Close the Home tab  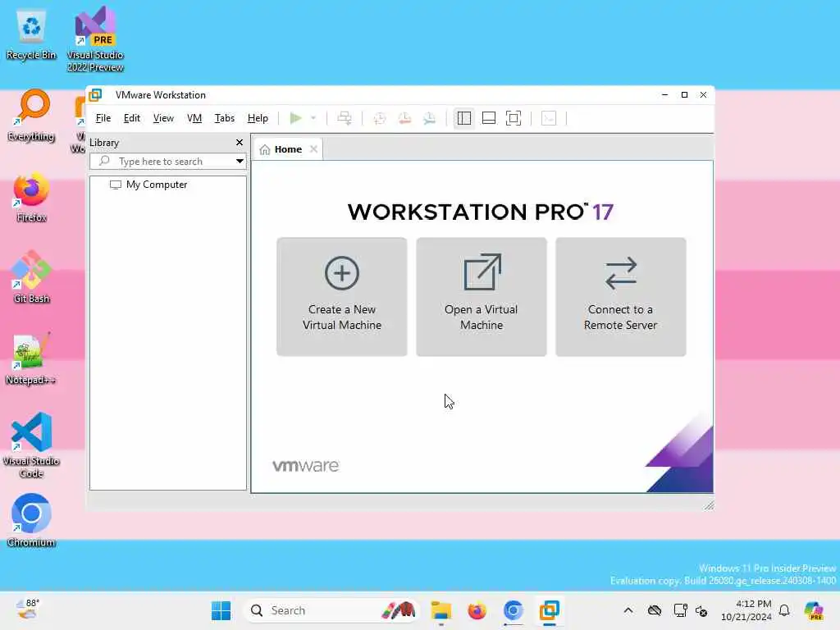tap(314, 149)
